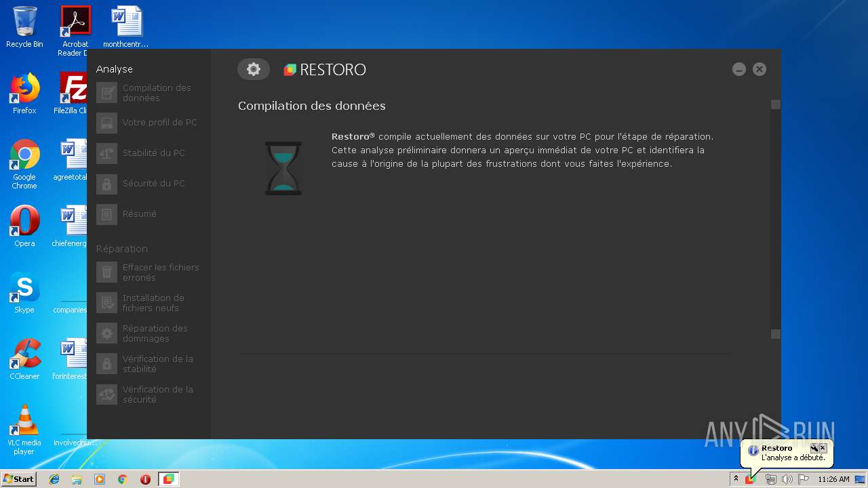Click the Chrome taskbar icon
The image size is (868, 488).
tap(122, 479)
